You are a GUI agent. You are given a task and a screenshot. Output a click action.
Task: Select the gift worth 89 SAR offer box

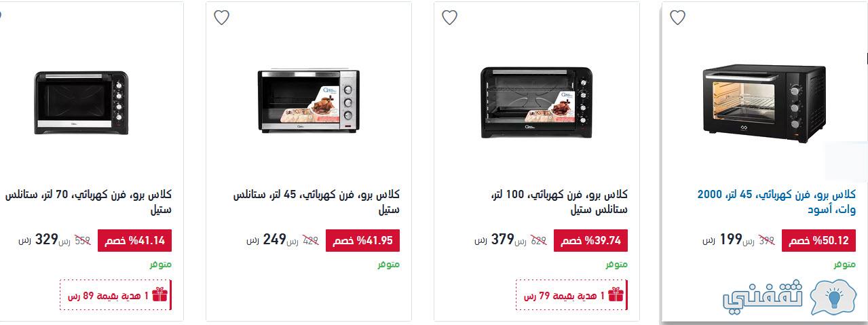pyautogui.click(x=115, y=295)
